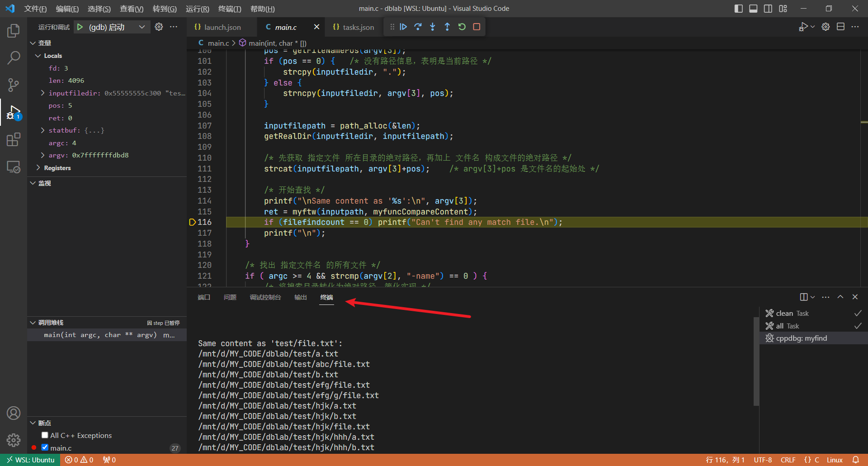868x466 pixels.
Task: Select the cppdbg: myfind terminal entry
Action: pos(801,338)
